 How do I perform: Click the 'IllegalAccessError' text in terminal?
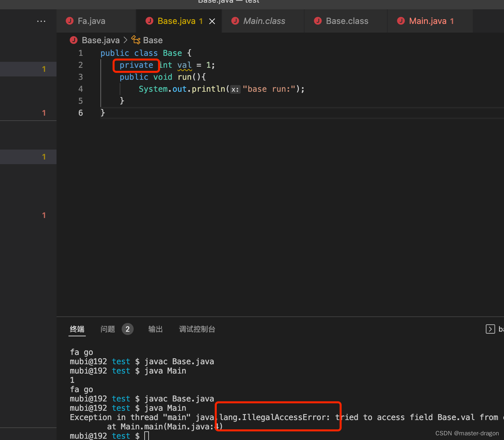(x=284, y=417)
